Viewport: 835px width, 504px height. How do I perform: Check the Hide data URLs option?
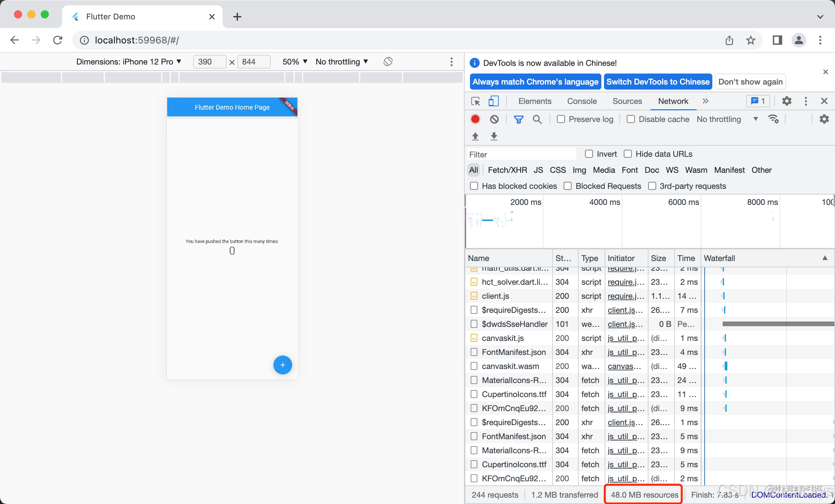pos(628,154)
